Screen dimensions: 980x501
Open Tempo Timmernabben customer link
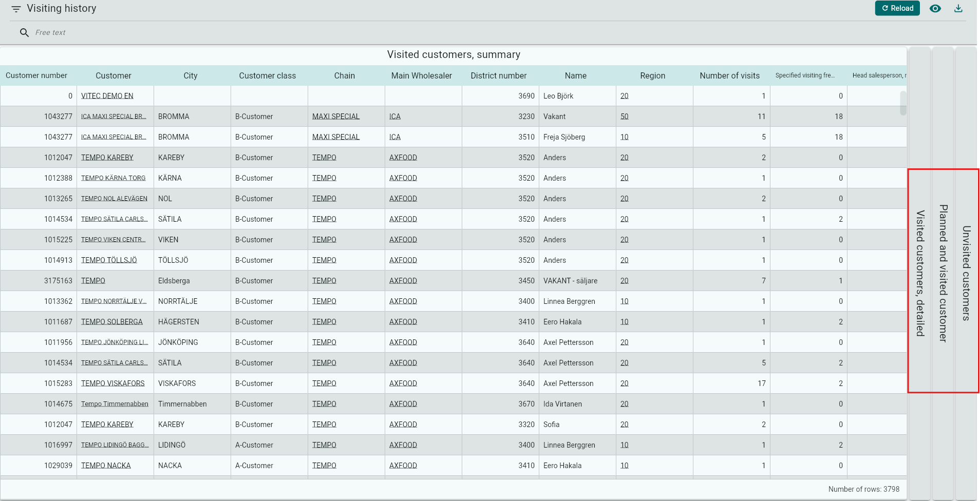click(115, 404)
